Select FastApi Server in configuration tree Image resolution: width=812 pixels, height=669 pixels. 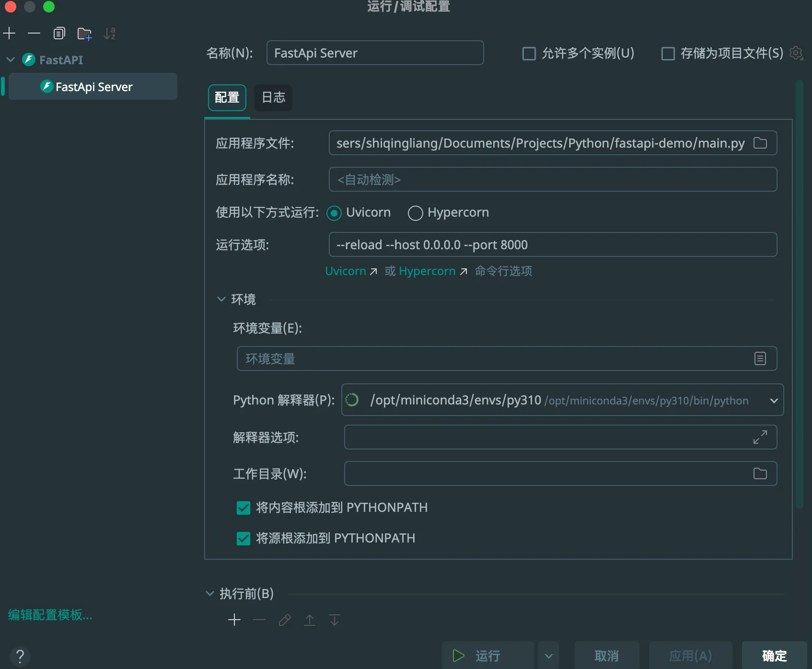pos(93,86)
